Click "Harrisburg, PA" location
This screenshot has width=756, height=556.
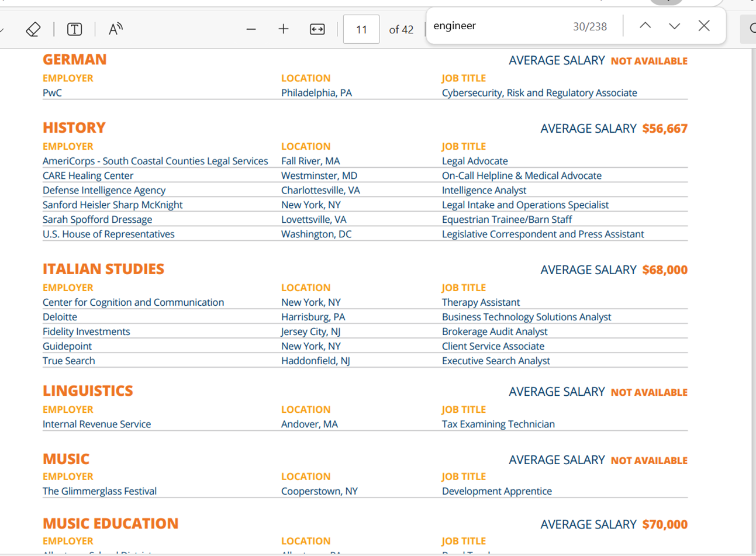point(313,317)
